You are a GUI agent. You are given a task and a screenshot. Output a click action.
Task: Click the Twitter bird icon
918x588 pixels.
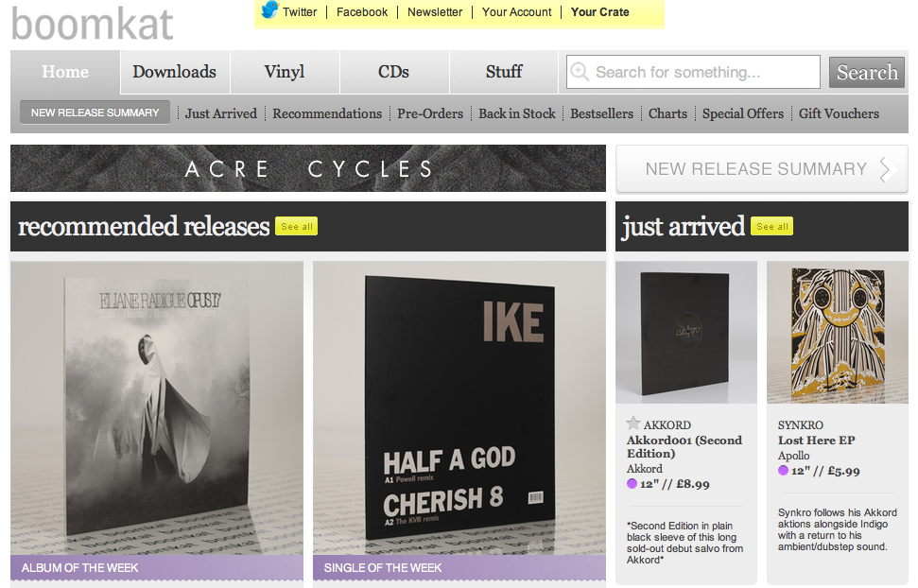click(x=269, y=10)
